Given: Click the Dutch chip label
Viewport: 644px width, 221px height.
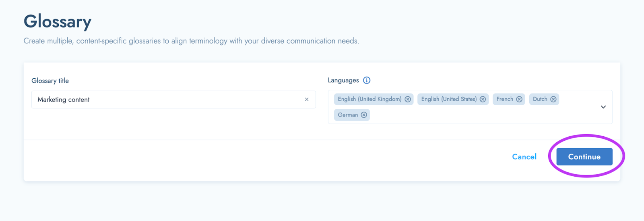Looking at the screenshot, I should point(540,99).
